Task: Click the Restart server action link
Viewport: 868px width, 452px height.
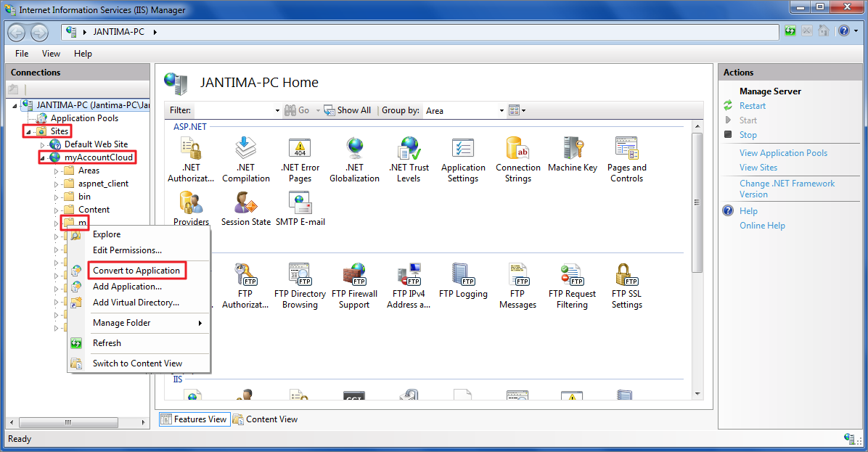Action: pos(753,106)
